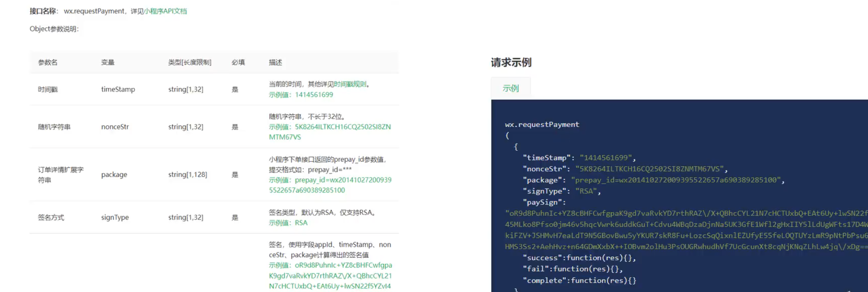Click the 时间戳 parameter name
Viewport: 868px width, 292px height.
[x=48, y=89]
